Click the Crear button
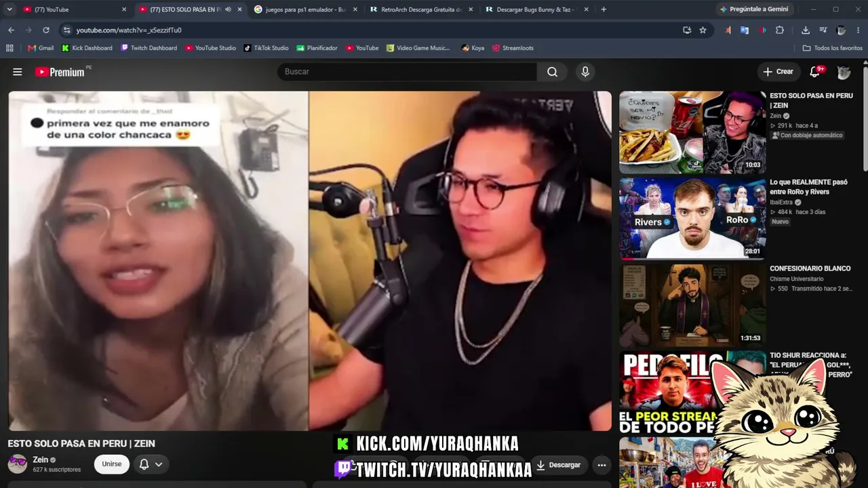The width and height of the screenshot is (868, 488). click(778, 72)
